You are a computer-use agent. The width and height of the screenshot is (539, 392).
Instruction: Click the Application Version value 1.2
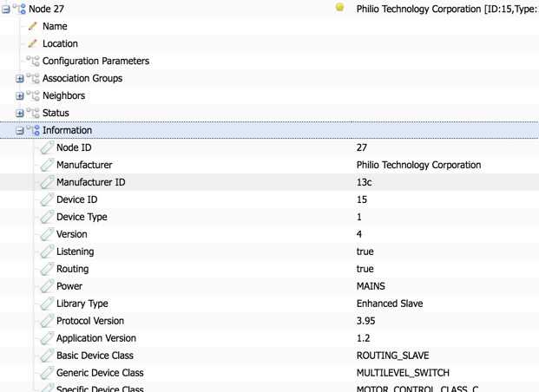(364, 338)
